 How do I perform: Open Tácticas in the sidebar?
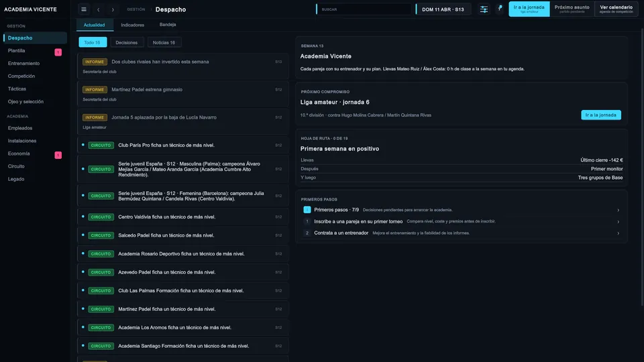click(35, 88)
